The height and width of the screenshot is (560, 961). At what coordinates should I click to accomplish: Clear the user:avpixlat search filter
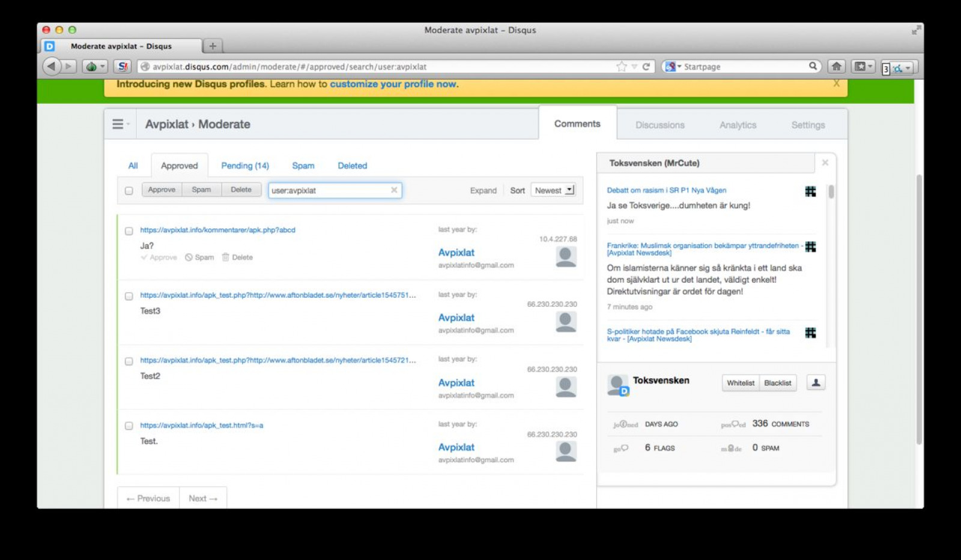(x=394, y=190)
